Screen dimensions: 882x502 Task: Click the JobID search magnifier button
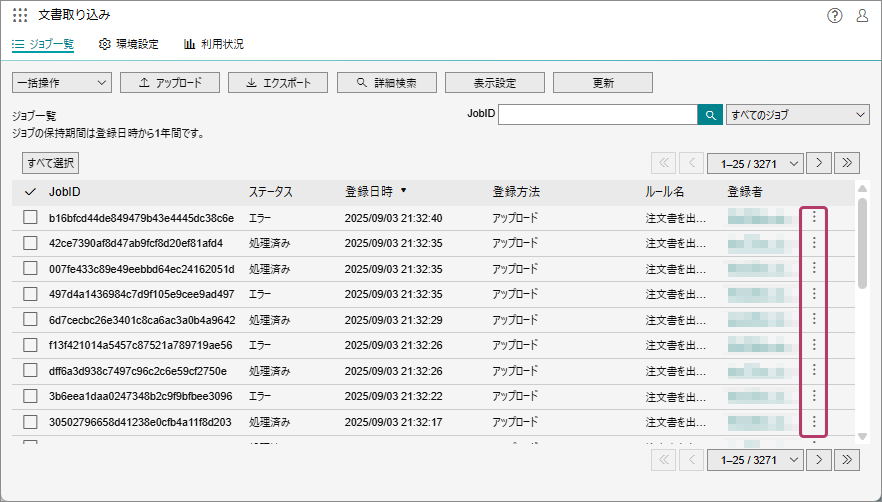710,115
